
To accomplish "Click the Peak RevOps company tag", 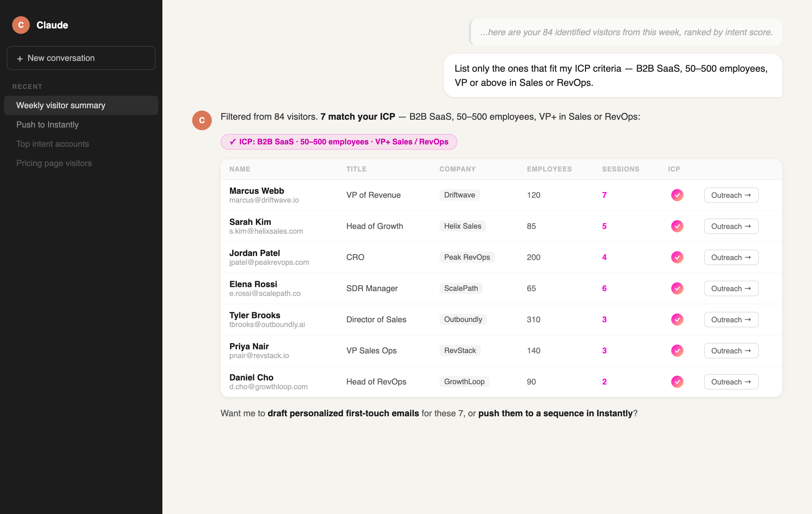I will [467, 257].
